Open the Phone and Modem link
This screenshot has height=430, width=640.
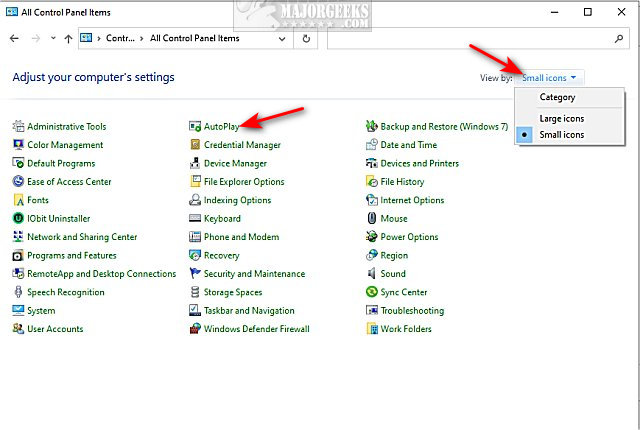coord(241,237)
